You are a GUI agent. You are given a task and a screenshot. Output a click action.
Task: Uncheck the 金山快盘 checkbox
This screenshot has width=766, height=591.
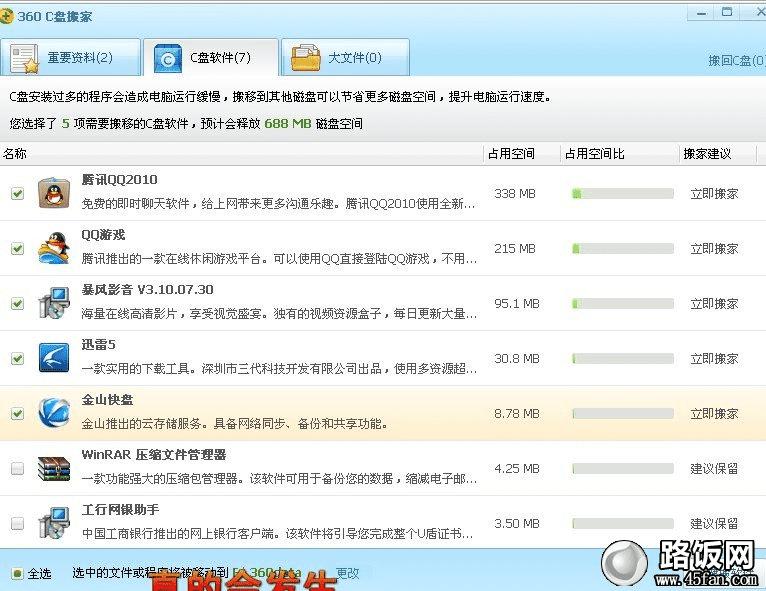click(18, 414)
